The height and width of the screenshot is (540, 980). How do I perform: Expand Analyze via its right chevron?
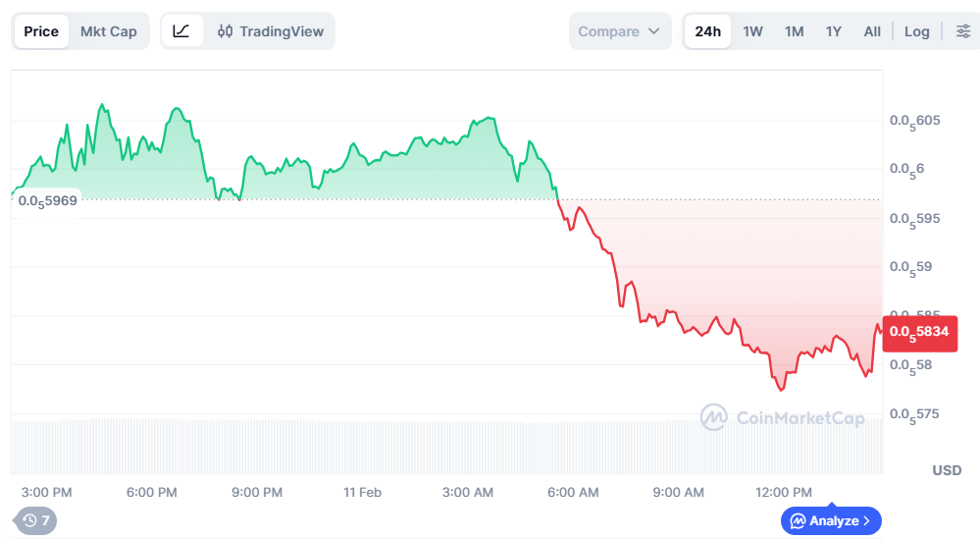click(x=867, y=520)
